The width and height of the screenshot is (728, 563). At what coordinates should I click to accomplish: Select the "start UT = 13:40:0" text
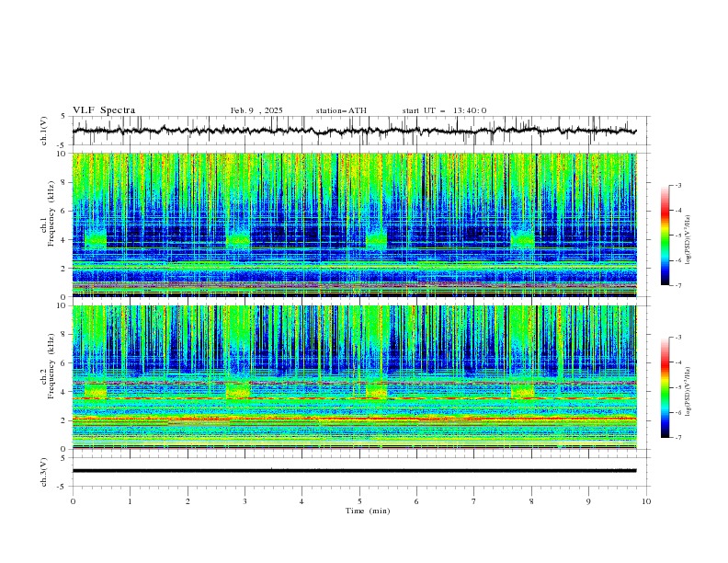[x=444, y=110]
